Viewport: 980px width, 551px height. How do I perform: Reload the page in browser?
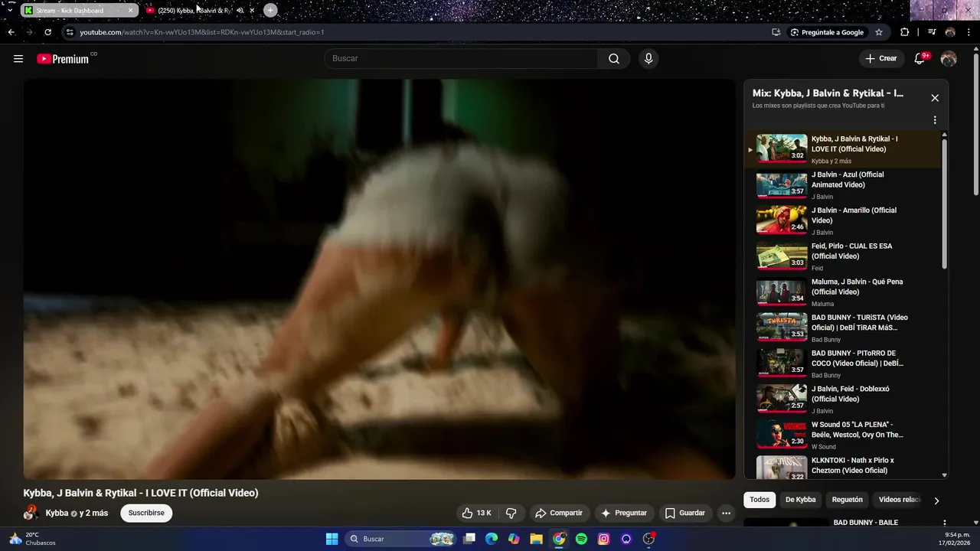(x=47, y=32)
